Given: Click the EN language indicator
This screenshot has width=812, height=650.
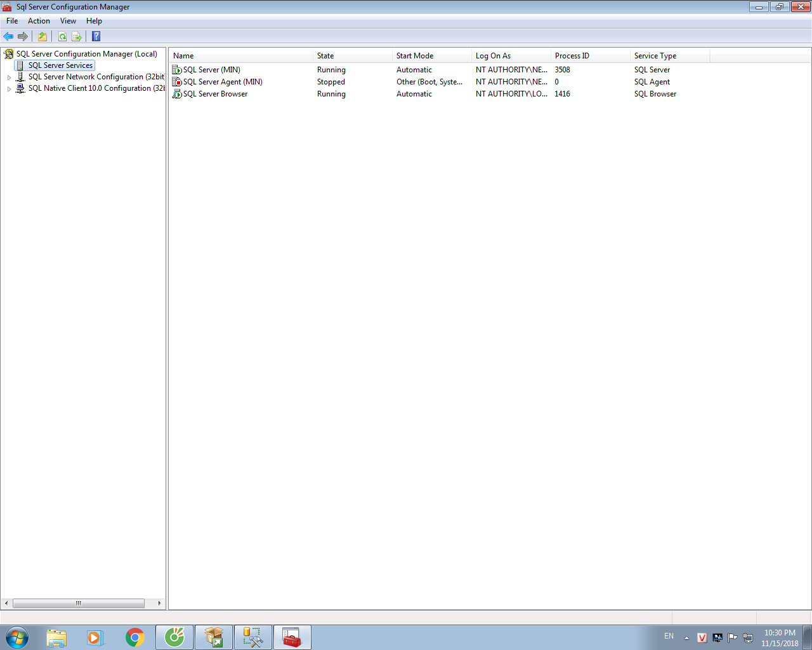Looking at the screenshot, I should 669,636.
